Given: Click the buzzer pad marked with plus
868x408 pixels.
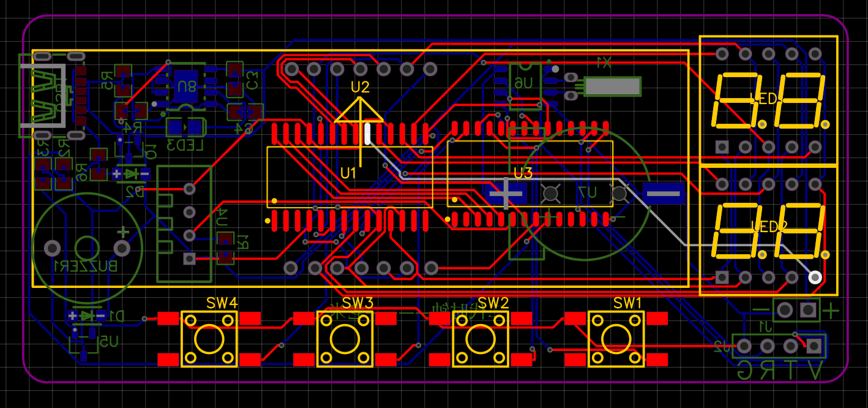Looking at the screenshot, I should pyautogui.click(x=122, y=248).
